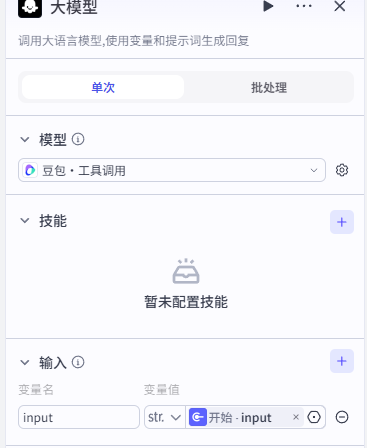Open the str type dropdown

click(x=165, y=417)
